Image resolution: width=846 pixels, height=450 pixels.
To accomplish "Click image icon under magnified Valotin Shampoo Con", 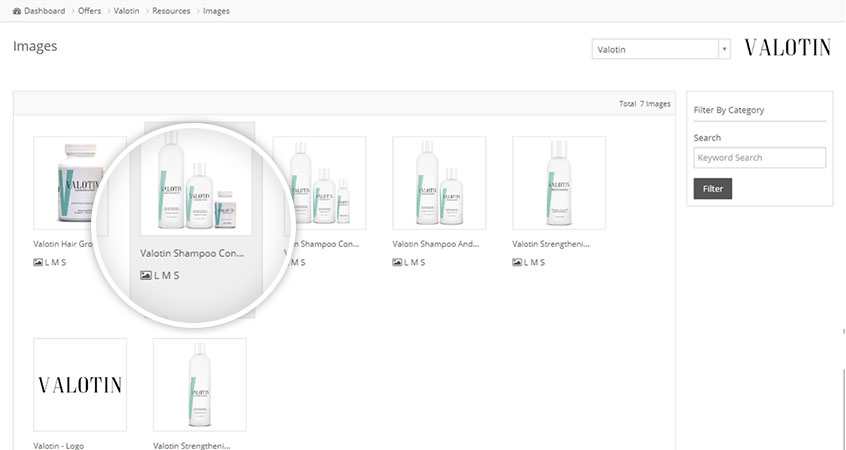I will pos(146,274).
